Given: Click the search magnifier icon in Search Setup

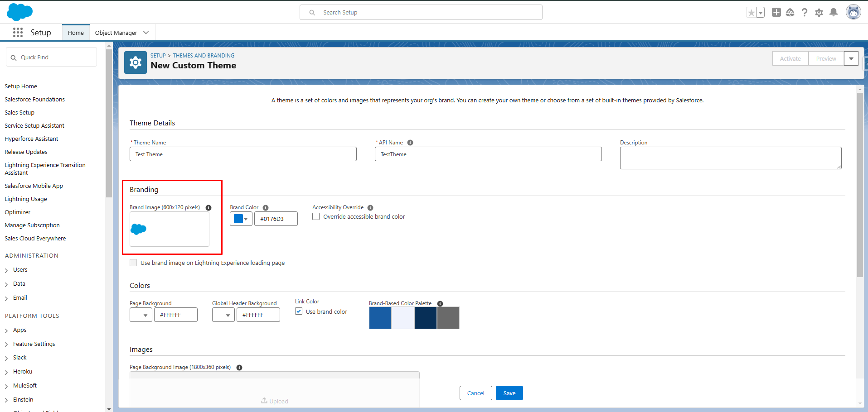Looking at the screenshot, I should (x=312, y=13).
